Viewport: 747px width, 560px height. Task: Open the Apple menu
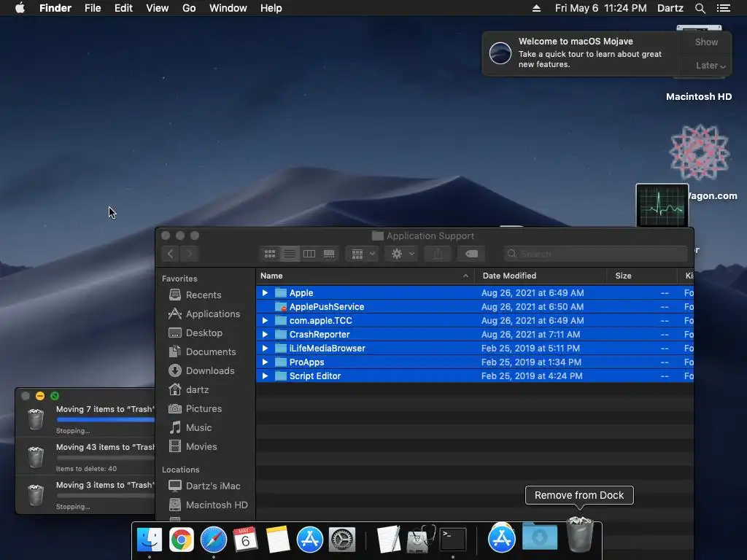[20, 8]
